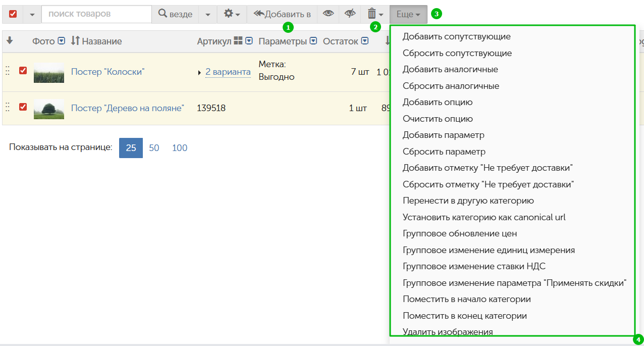Choose "Перенести в другую категорию" from menu
644x346 pixels.
coord(468,201)
